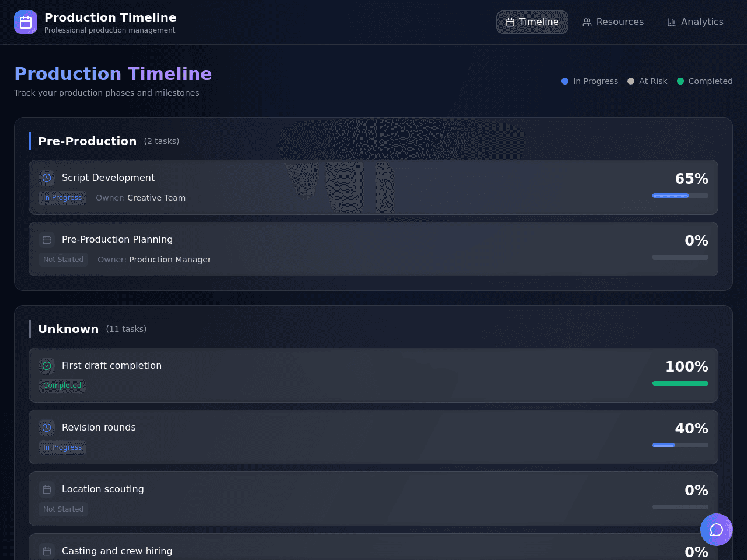747x560 pixels.
Task: Select the Location scouting task title
Action: coord(103,489)
